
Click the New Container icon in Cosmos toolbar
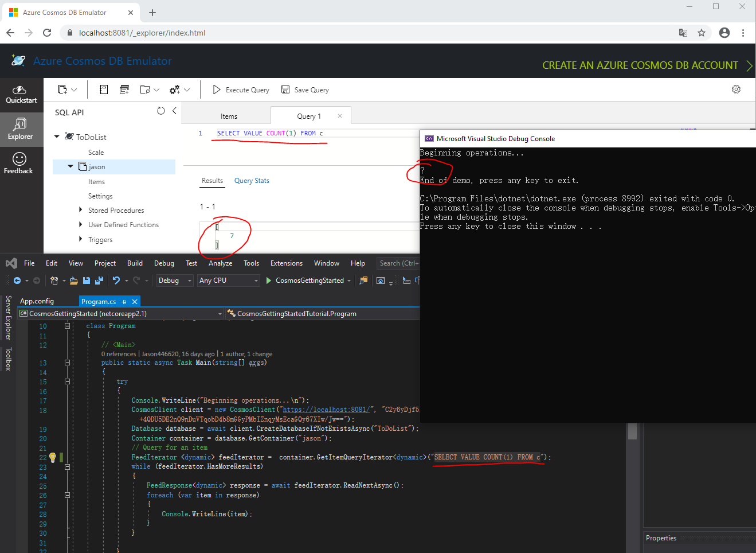pyautogui.click(x=62, y=89)
